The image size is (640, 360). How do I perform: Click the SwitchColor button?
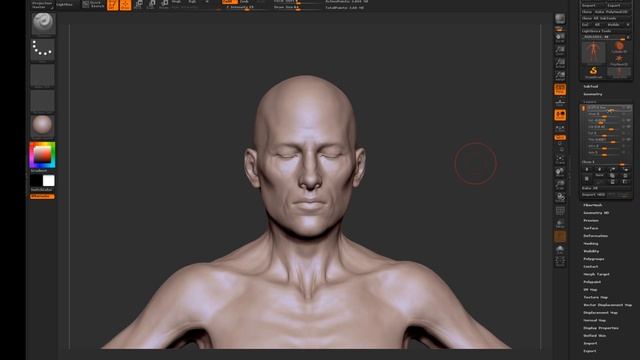(42, 190)
